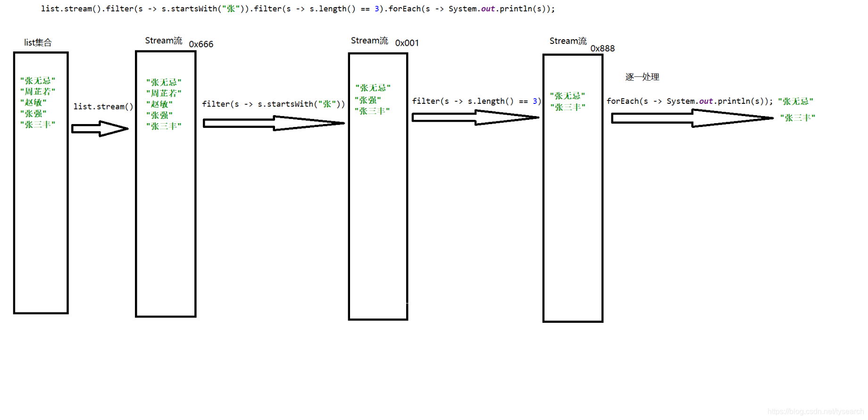Click "张强" in the 0x001 stream box
This screenshot has height=420, width=868.
pyautogui.click(x=368, y=100)
